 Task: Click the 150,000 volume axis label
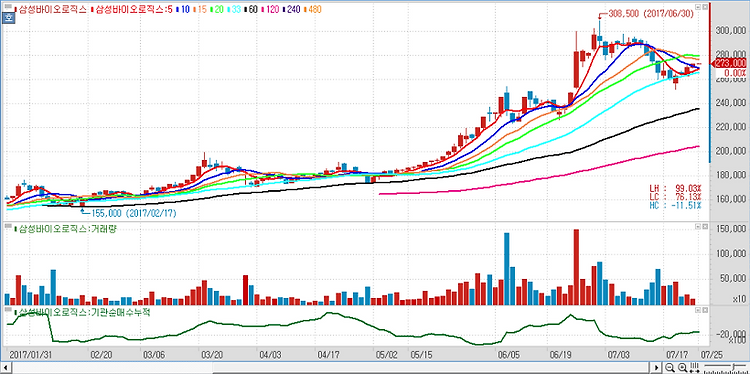coord(730,229)
